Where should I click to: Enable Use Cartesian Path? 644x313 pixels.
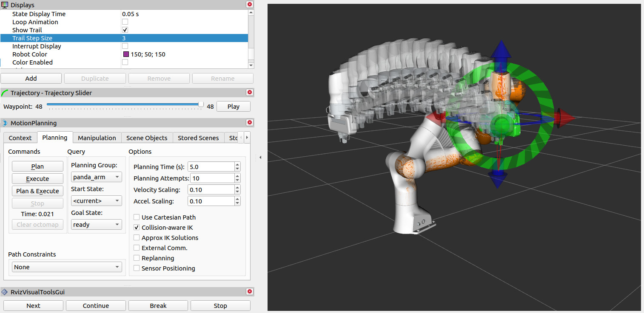tap(137, 217)
